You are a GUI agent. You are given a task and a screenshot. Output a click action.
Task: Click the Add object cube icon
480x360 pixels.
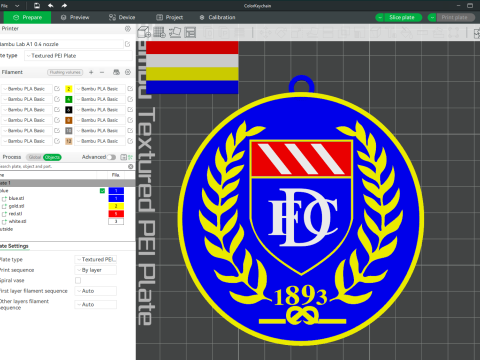coord(144,32)
